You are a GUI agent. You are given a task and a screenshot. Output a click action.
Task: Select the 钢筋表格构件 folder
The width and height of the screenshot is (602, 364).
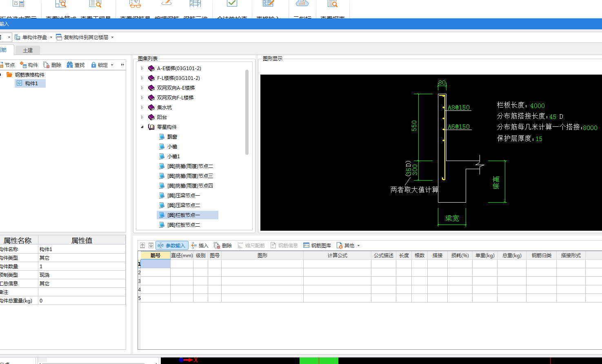coord(25,75)
